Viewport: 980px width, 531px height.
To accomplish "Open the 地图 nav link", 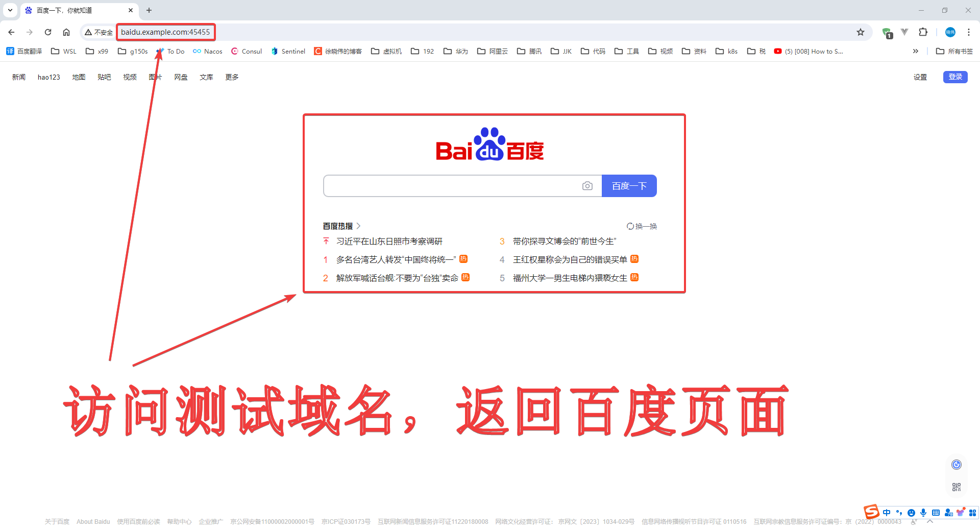I will (x=79, y=77).
